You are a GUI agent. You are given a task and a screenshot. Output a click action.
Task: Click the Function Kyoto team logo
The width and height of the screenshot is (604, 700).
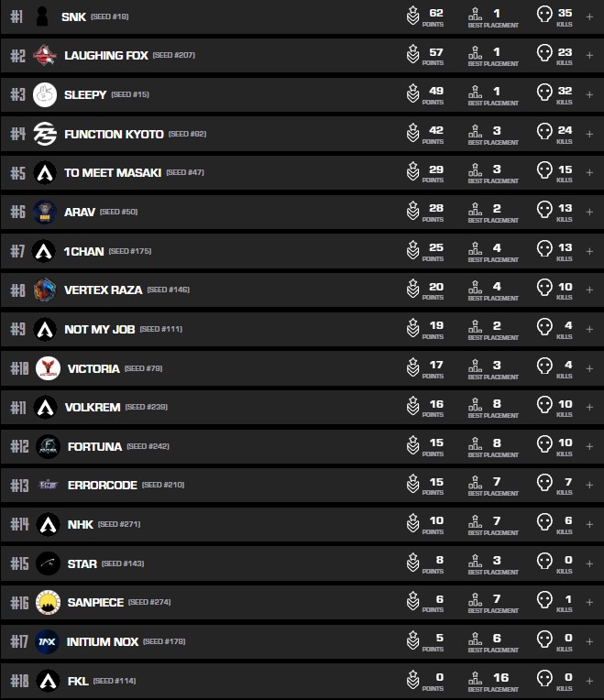(x=45, y=134)
